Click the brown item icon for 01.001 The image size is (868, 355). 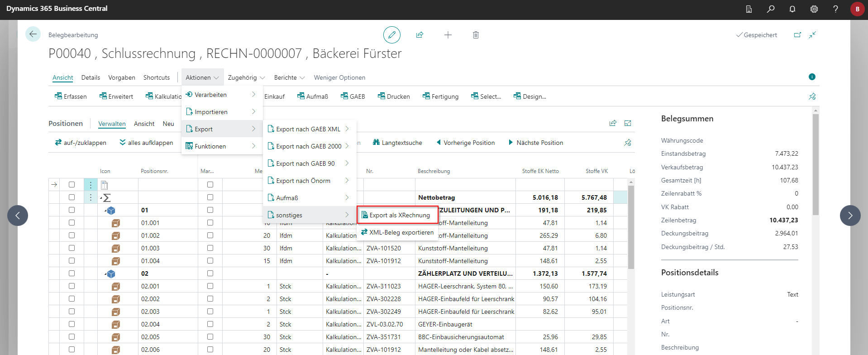(x=116, y=223)
